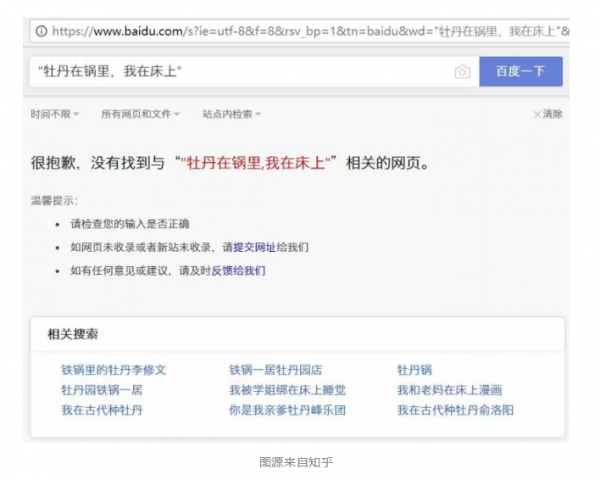This screenshot has width=600, height=480.
Task: Open related search 我在古代种牡丹俞洛阳
Action: tap(455, 410)
